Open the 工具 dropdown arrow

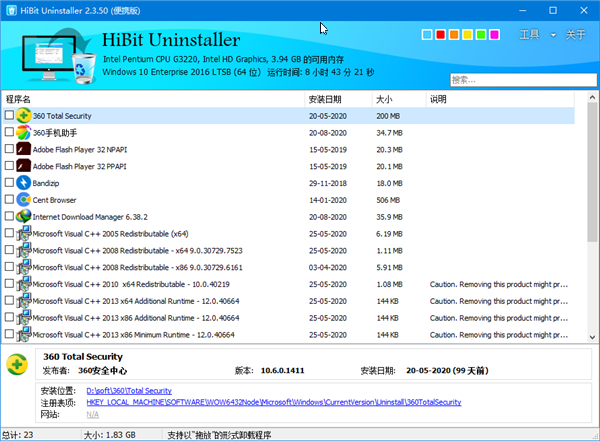click(553, 35)
